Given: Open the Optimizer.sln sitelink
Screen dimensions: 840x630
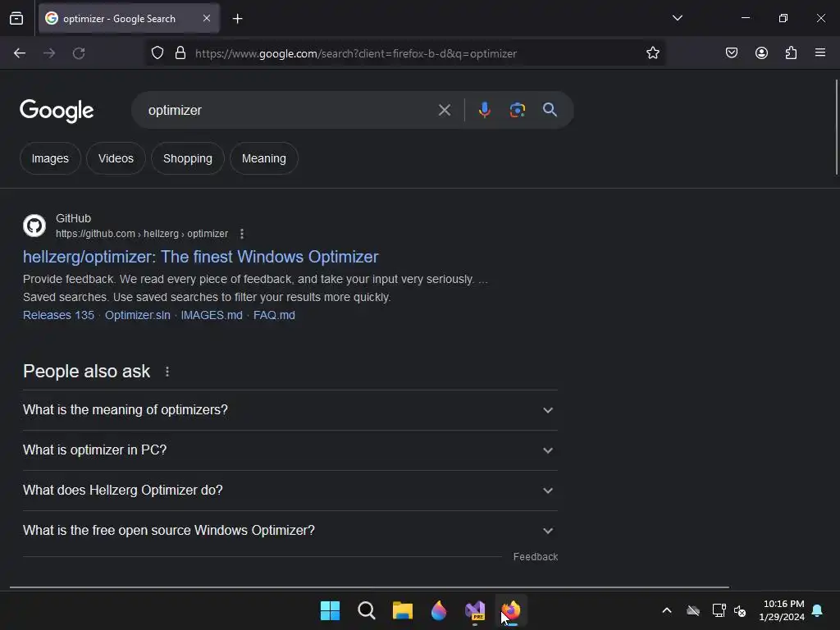Looking at the screenshot, I should [137, 316].
